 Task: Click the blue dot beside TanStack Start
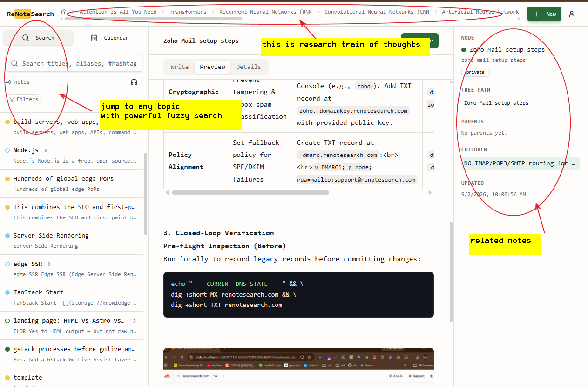[x=7, y=292]
